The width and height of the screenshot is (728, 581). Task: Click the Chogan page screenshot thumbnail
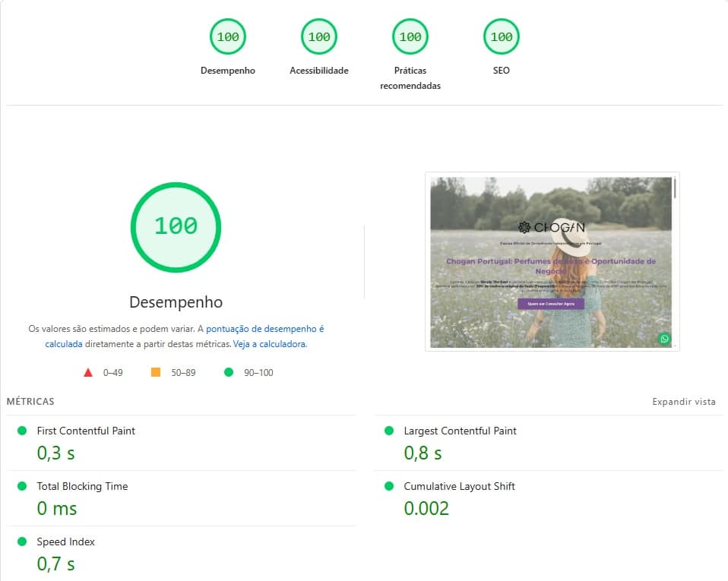tap(552, 261)
